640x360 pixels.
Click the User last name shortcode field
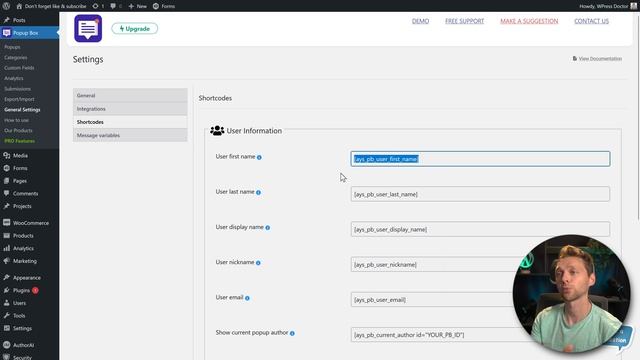point(480,194)
